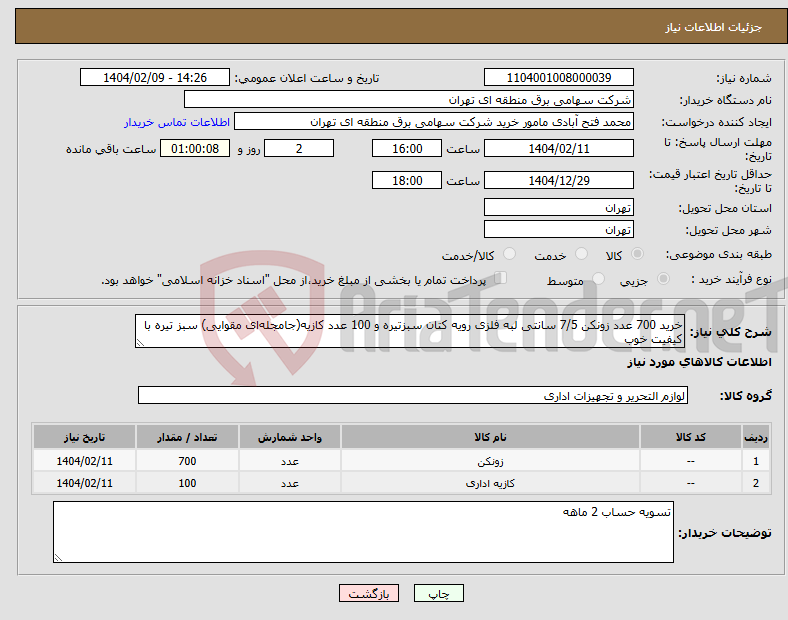Select the جزیی purchase type radio

663,279
